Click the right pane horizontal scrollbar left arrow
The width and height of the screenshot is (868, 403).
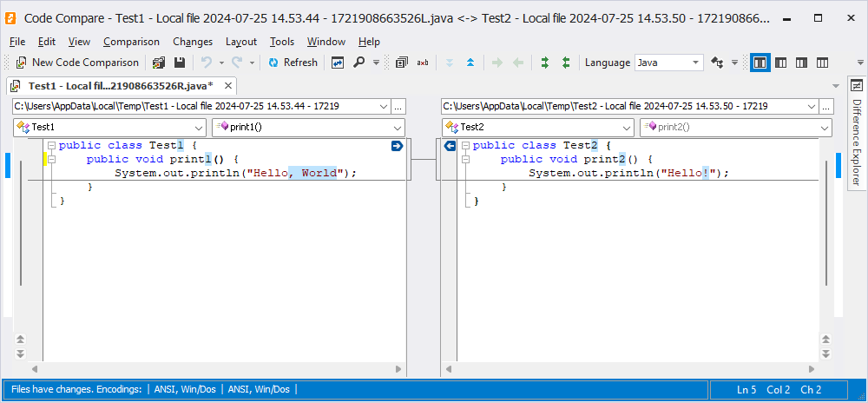tap(449, 368)
